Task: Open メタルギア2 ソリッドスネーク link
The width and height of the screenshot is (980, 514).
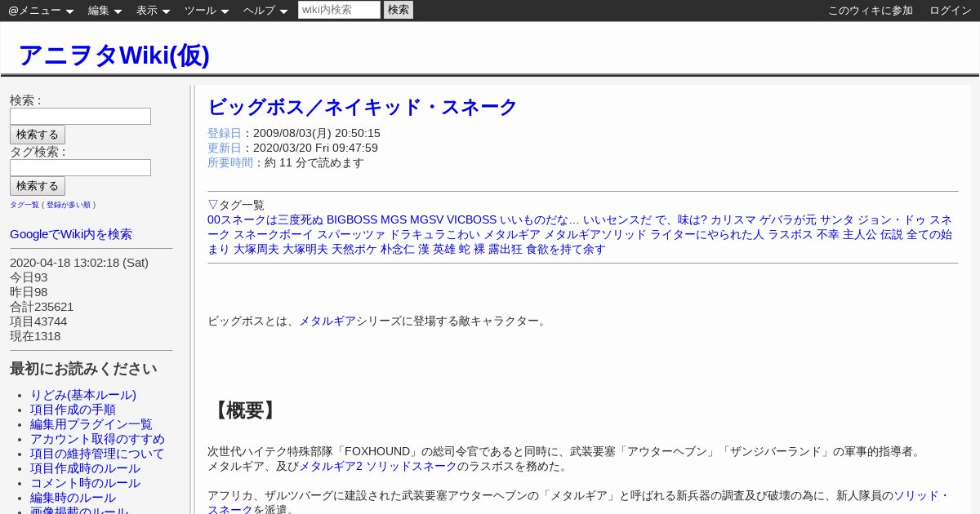Action: coord(377,466)
